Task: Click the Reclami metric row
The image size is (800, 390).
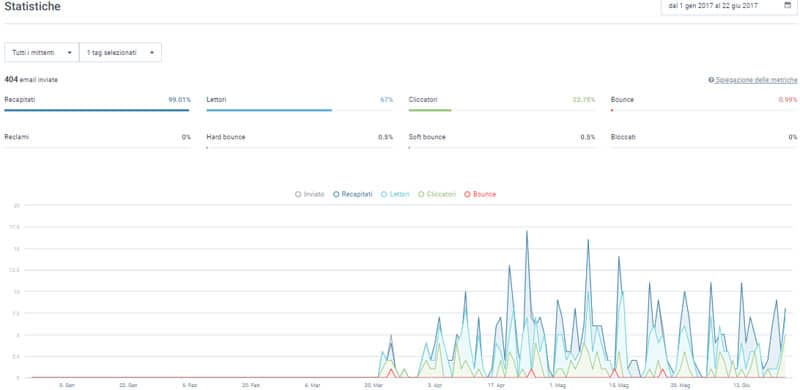Action: tap(97, 141)
